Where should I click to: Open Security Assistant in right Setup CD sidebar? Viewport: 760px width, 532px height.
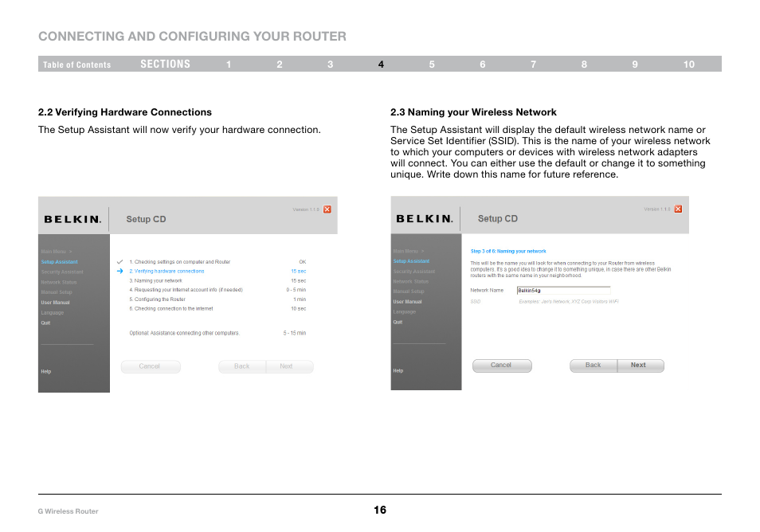[414, 272]
